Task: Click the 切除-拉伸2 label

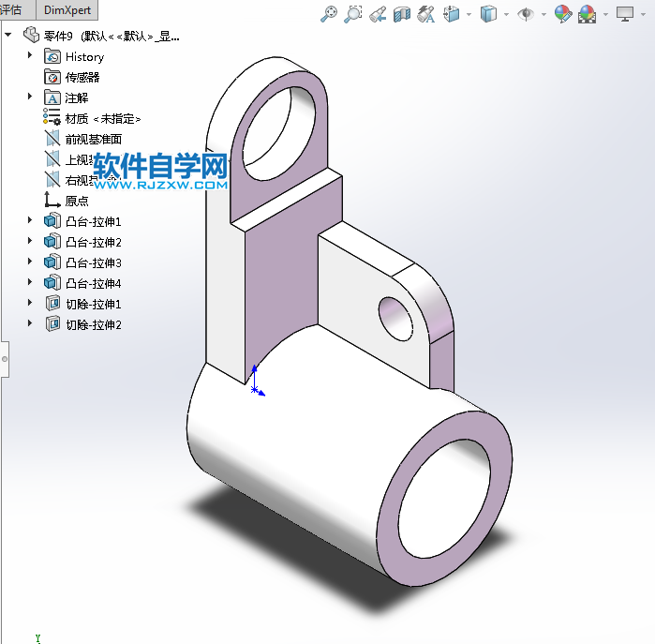Action: pyautogui.click(x=94, y=324)
